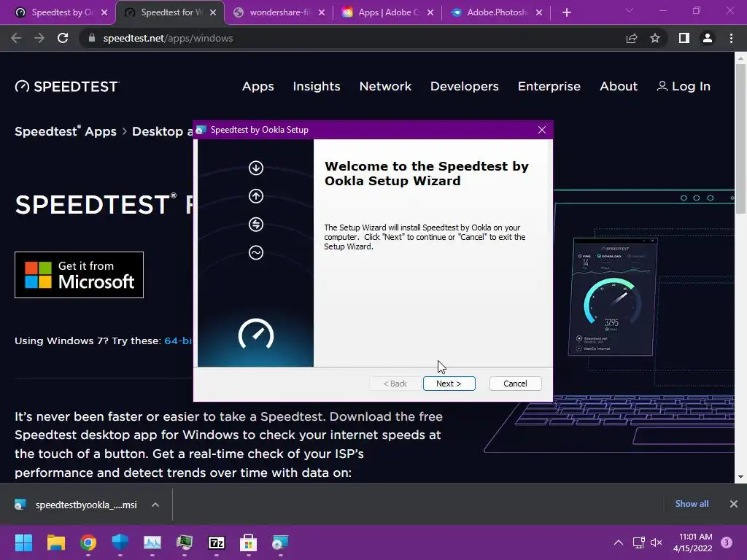Screen dimensions: 747x560
Task: Open the Network navigation menu
Action: (385, 86)
